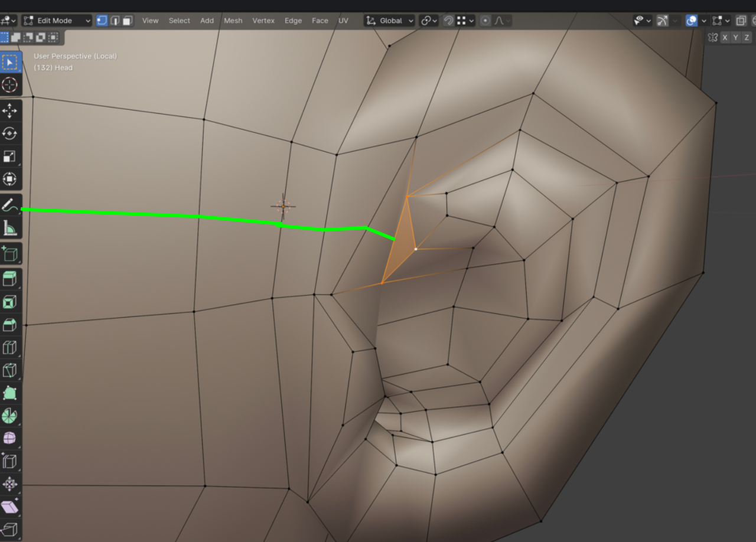Choose the Extrude Region tool

tap(9, 279)
